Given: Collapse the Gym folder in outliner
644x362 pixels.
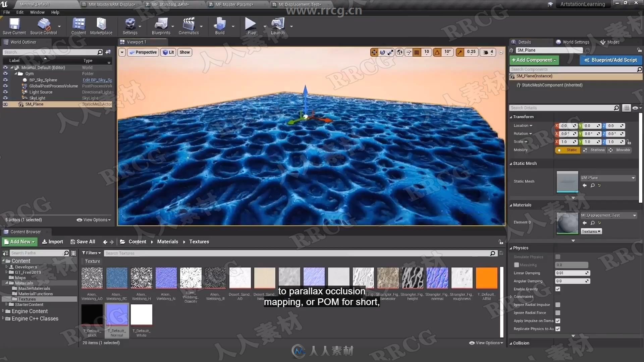Looking at the screenshot, I should 15,73.
